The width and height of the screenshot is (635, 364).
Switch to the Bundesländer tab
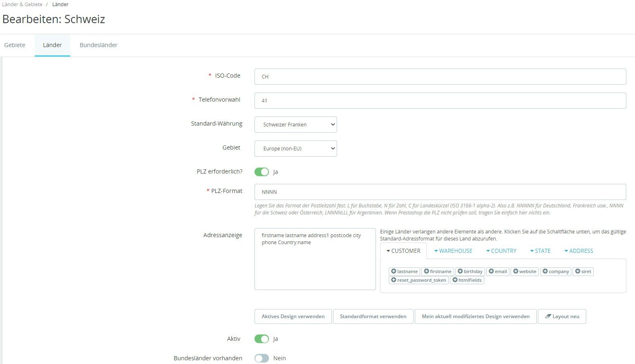[98, 45]
